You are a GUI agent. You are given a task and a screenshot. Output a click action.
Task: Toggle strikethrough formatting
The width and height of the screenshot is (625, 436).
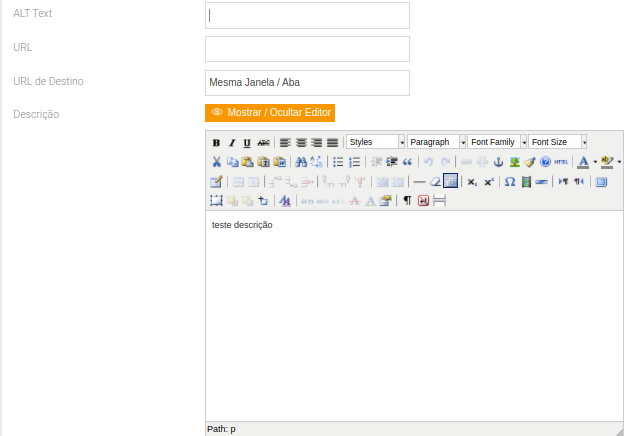pyautogui.click(x=263, y=143)
